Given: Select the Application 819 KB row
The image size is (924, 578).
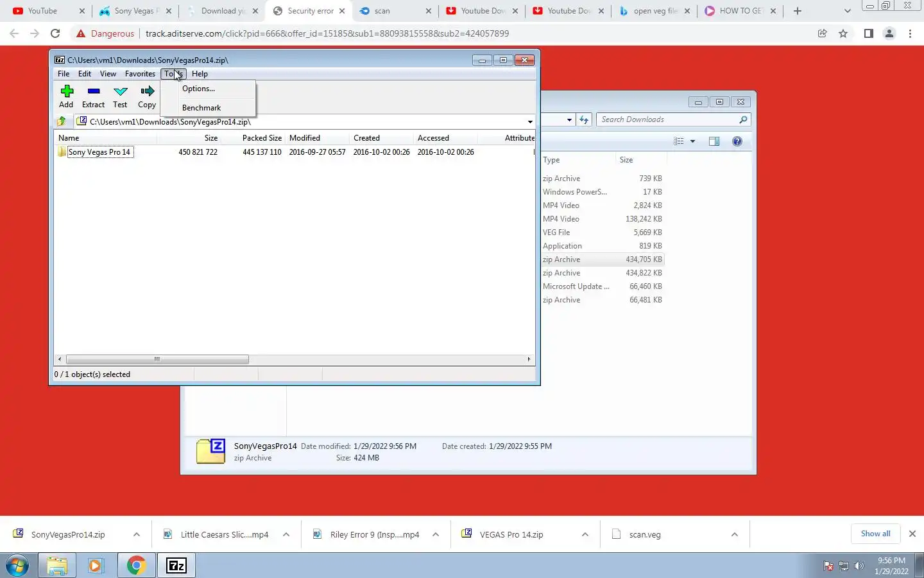Looking at the screenshot, I should [602, 246].
